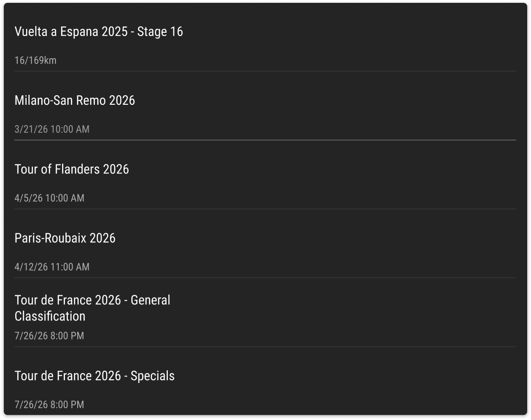Open the Tour of Flanders 2026 event

[72, 169]
